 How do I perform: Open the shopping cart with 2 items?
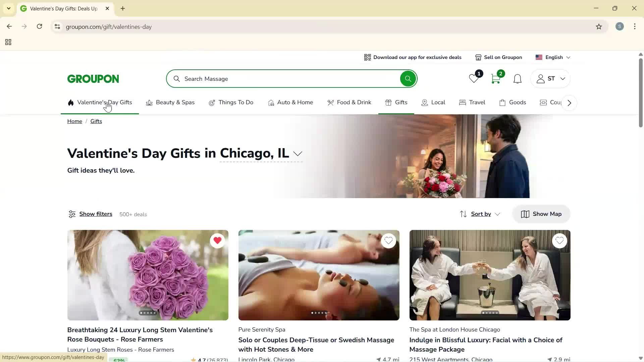pos(496,78)
